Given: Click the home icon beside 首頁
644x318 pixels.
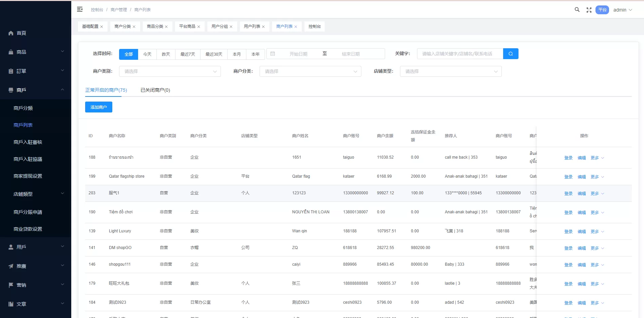Looking at the screenshot, I should [11, 33].
